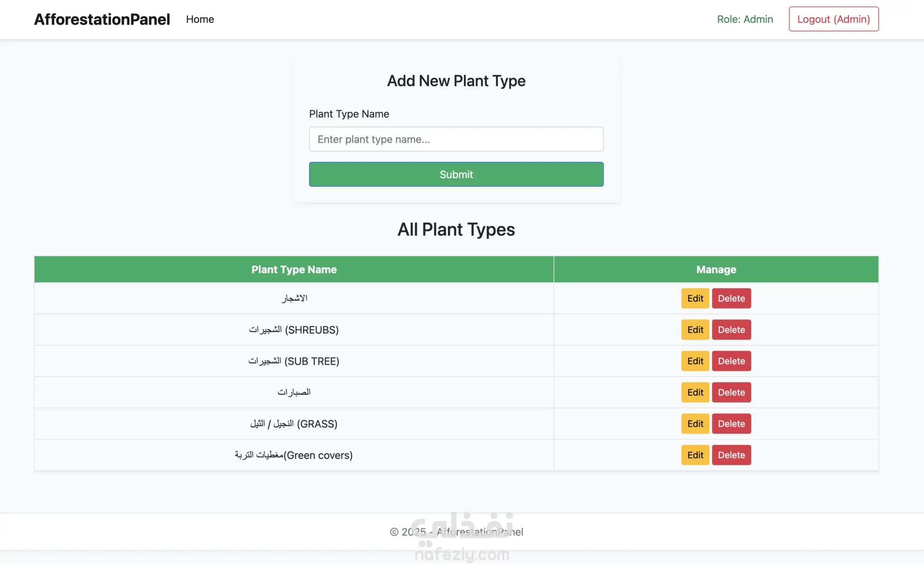The height and width of the screenshot is (564, 924).
Task: Delete the SUB TREE plant type
Action: point(731,361)
